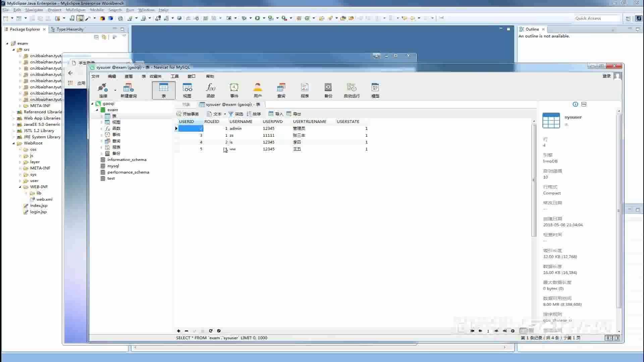Click the 导出 export button

[x=293, y=114]
